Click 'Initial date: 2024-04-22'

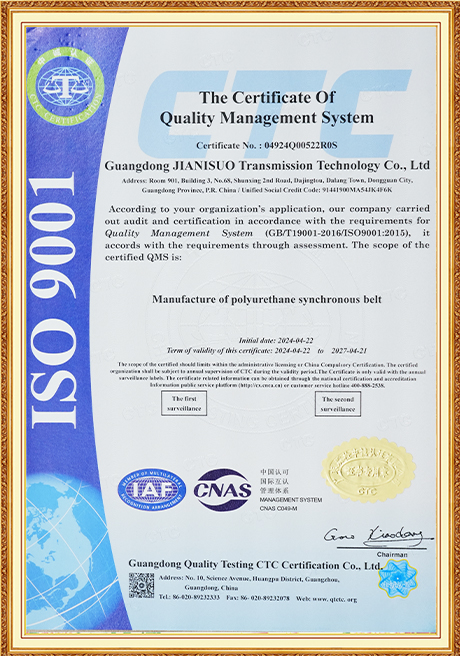pos(276,341)
